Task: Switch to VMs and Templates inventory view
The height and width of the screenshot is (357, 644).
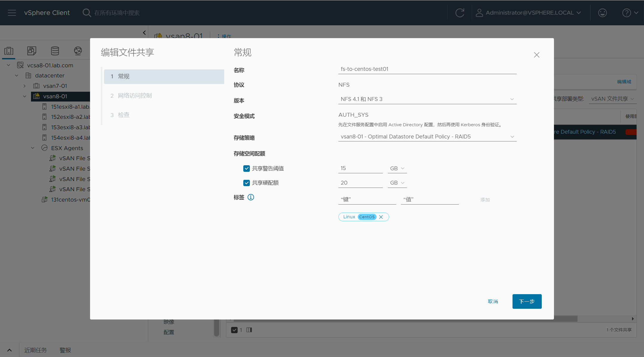Action: [x=32, y=51]
